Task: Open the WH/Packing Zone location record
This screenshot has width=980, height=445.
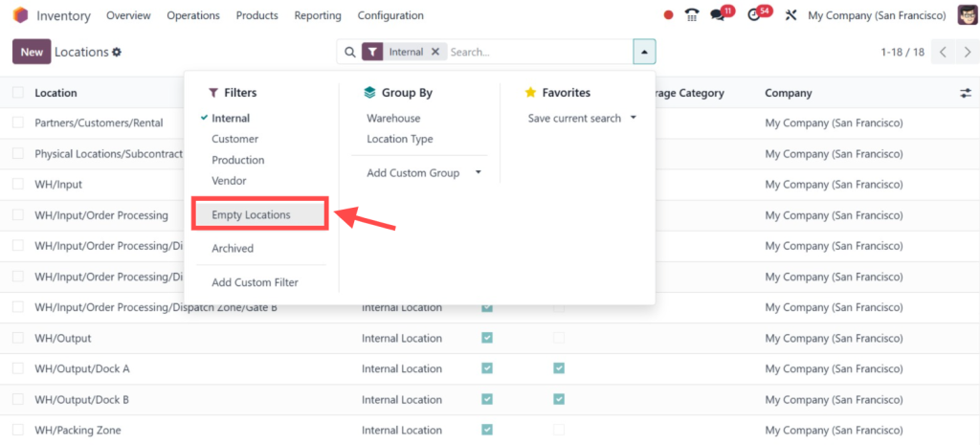Action: click(x=78, y=430)
